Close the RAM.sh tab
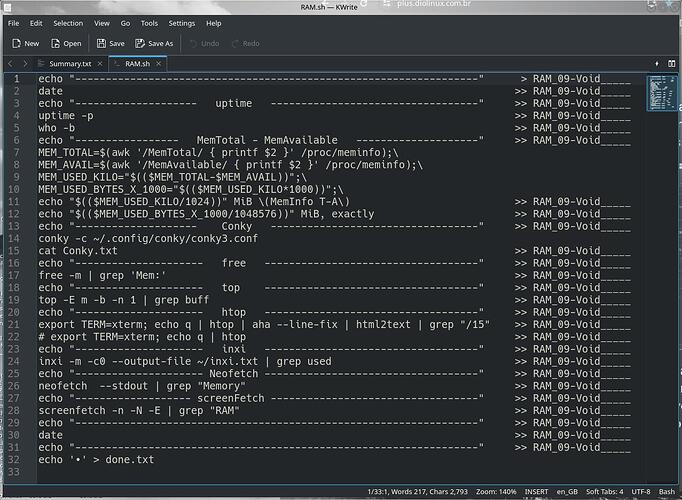Viewport: 682px width, 500px height. pos(159,63)
